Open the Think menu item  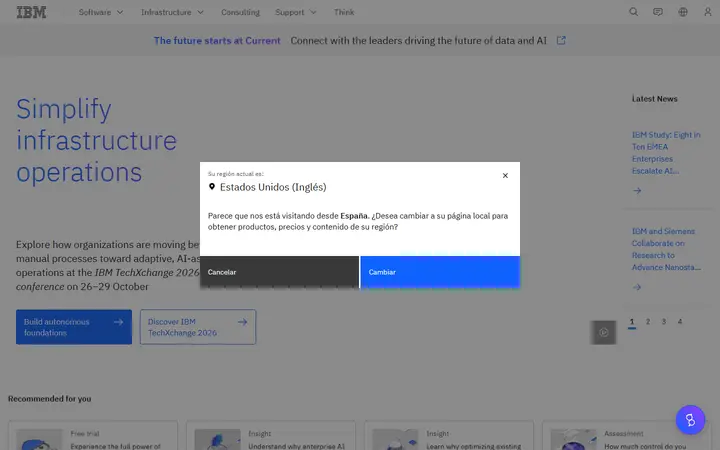coord(344,12)
